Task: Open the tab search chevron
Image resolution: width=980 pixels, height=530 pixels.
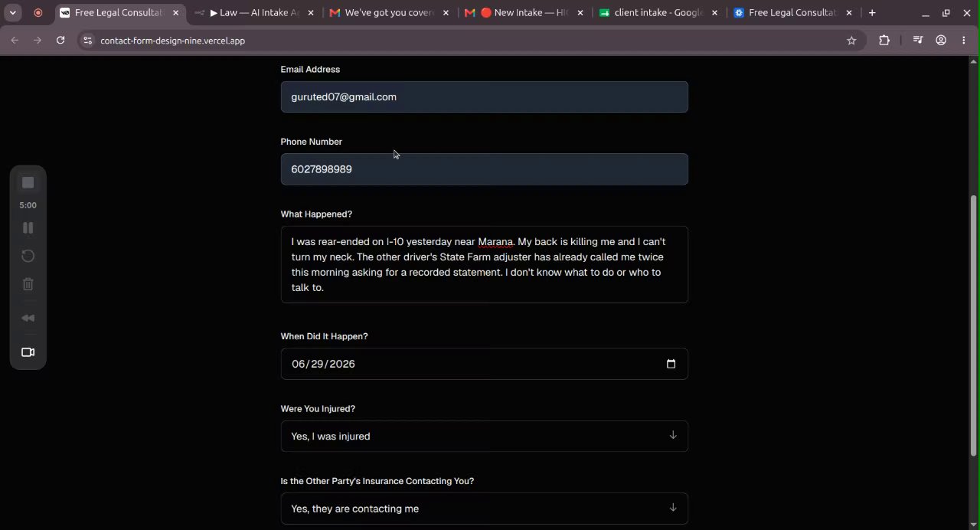Action: tap(13, 13)
